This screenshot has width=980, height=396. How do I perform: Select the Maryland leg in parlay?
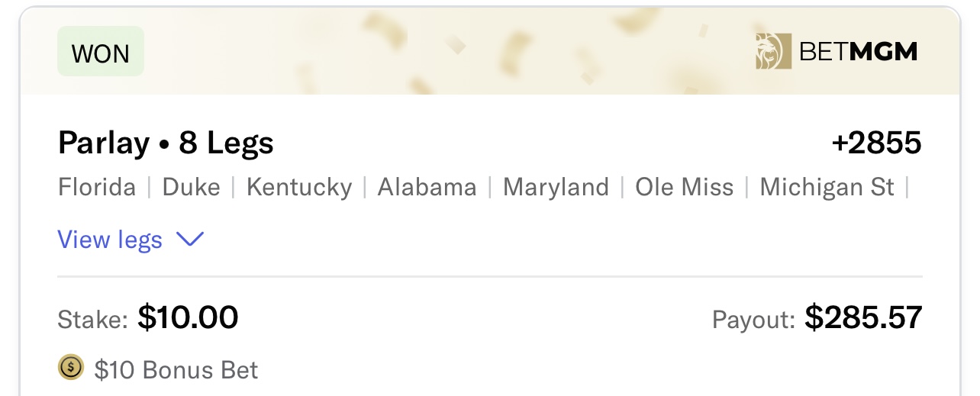point(556,187)
